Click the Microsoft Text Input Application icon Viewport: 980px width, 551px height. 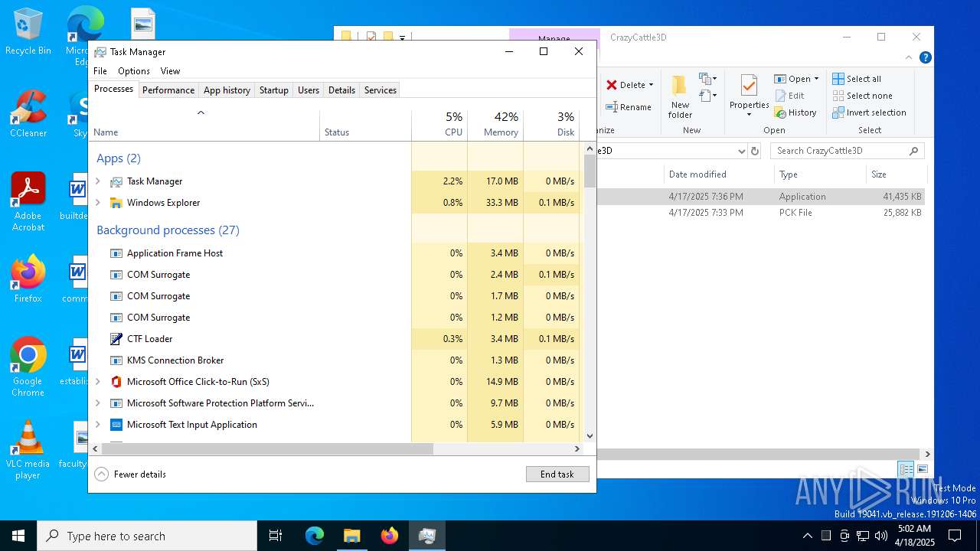[116, 425]
